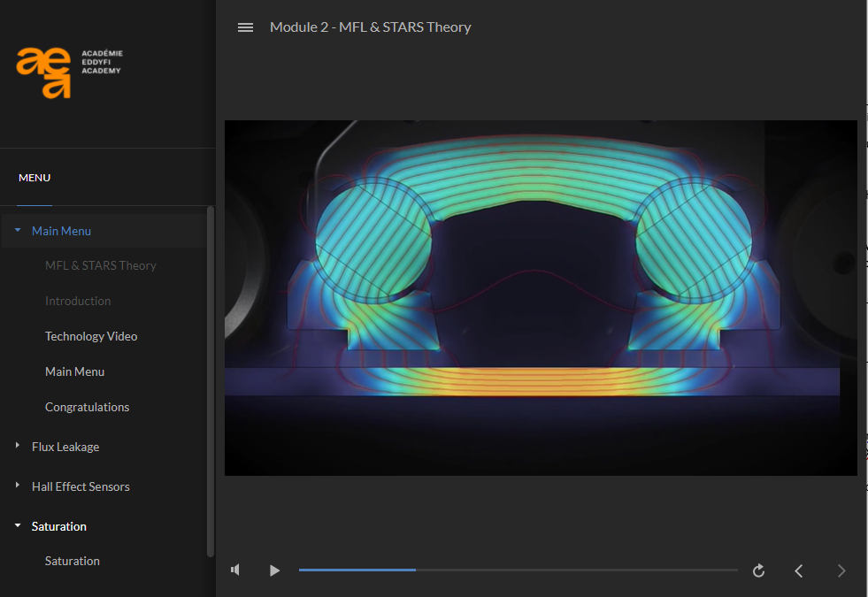Open the Main Menu sub-item

click(74, 371)
